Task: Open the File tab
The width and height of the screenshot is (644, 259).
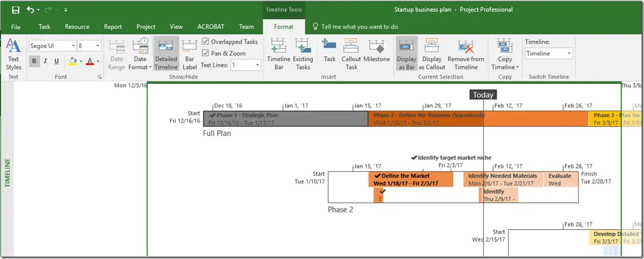Action: tap(16, 27)
